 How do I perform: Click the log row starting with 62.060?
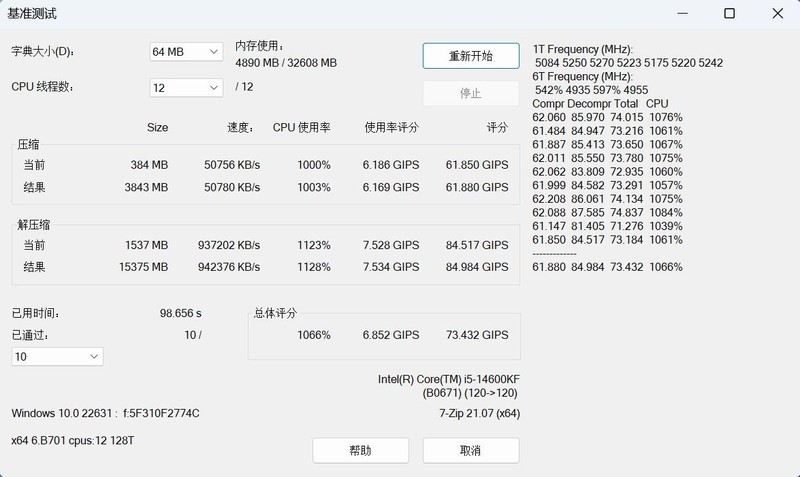[x=607, y=117]
